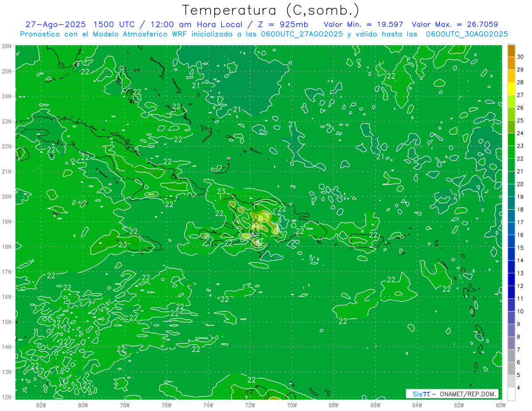
Task: Pick the dark orange swatch above 30
Action: (x=511, y=50)
